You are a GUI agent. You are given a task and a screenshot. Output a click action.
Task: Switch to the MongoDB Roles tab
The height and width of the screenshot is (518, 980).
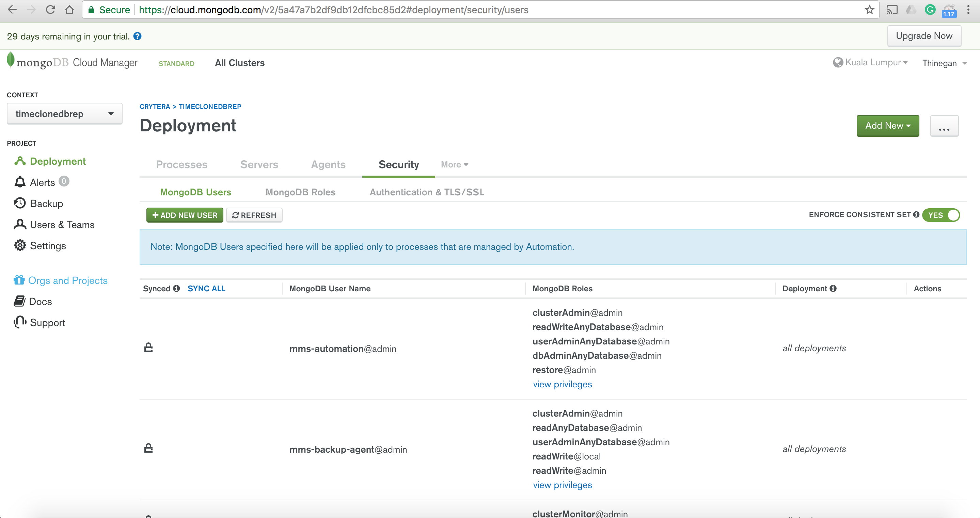(301, 192)
